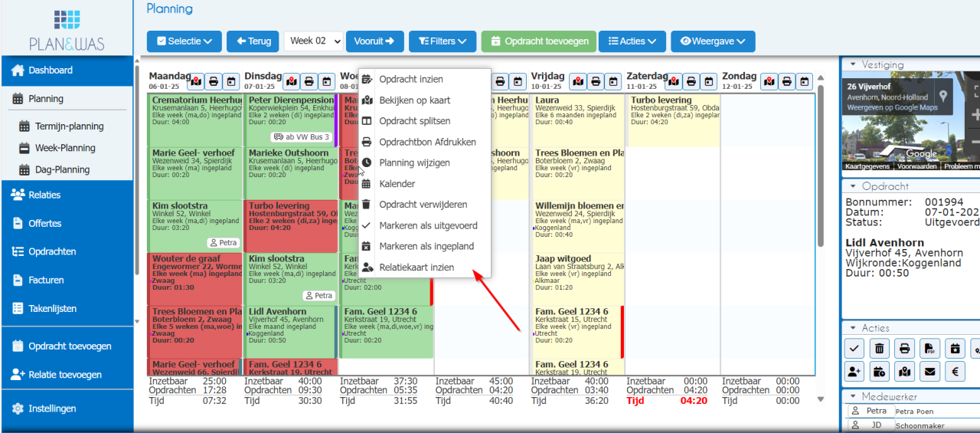This screenshot has width=980, height=433.
Task: Open the Selectie dropdown
Action: pyautogui.click(x=185, y=41)
